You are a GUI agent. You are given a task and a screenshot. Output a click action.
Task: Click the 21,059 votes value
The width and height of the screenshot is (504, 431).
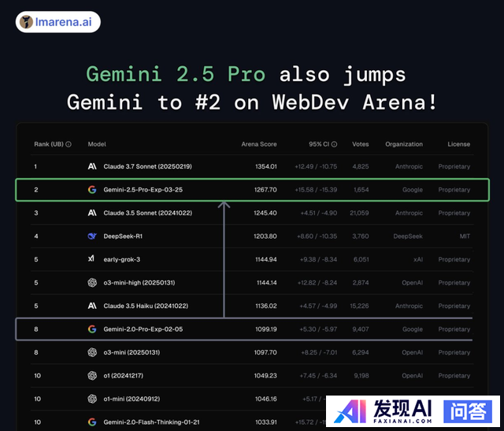pyautogui.click(x=359, y=213)
